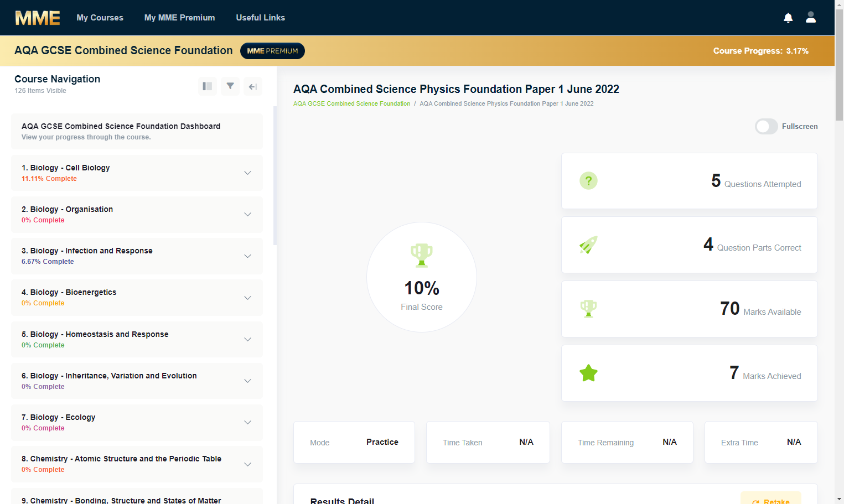Enable the Fullscreen toggle switch
This screenshot has width=844, height=504.
tap(767, 127)
